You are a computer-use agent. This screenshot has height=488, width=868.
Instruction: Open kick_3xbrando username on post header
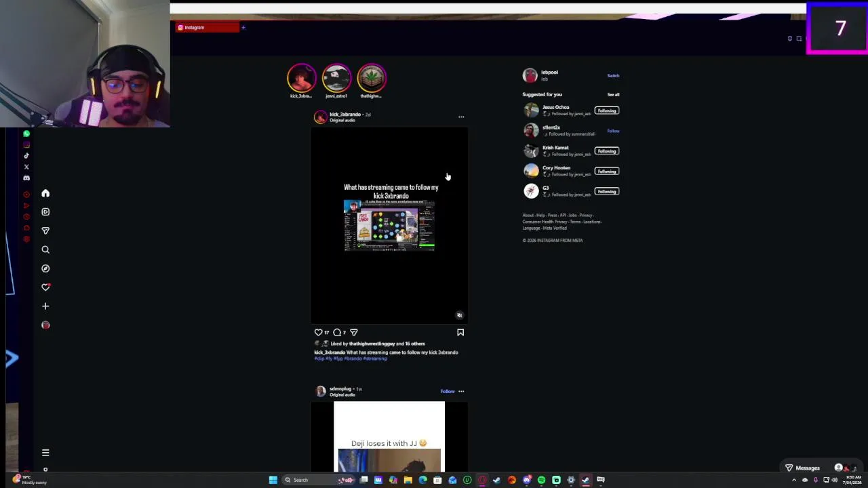pos(344,115)
